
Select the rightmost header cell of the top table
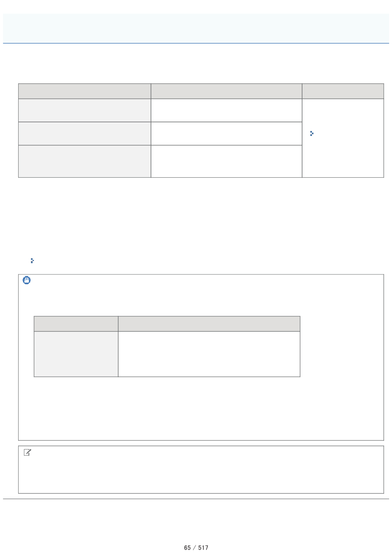343,91
